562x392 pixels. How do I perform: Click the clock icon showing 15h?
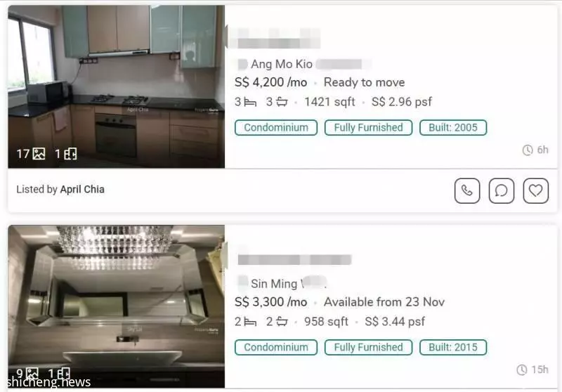pos(521,370)
